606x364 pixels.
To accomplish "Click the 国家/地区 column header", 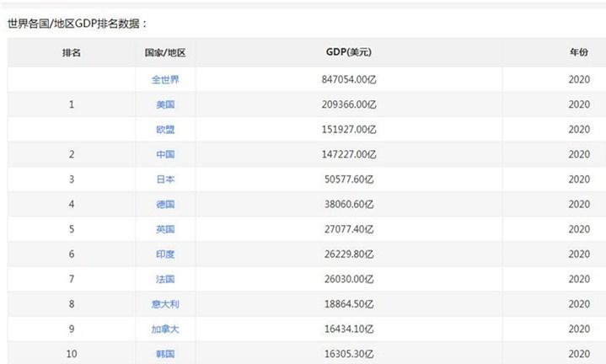I will 165,52.
